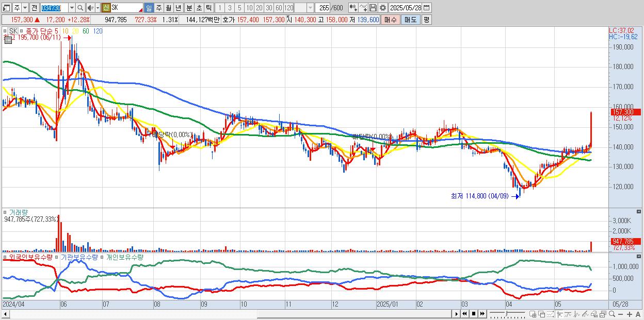Open the calendar date picker icon
This screenshot has width=644, height=320.
click(x=426, y=8)
